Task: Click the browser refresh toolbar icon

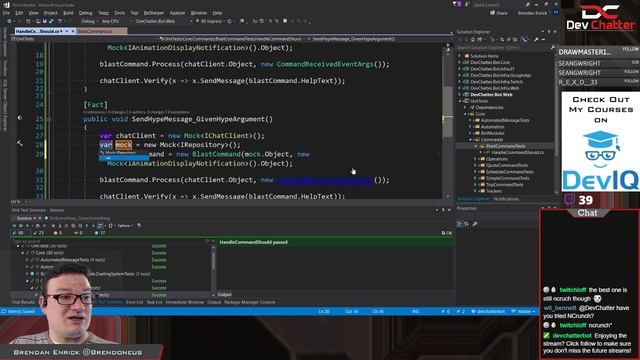Action: click(x=229, y=21)
